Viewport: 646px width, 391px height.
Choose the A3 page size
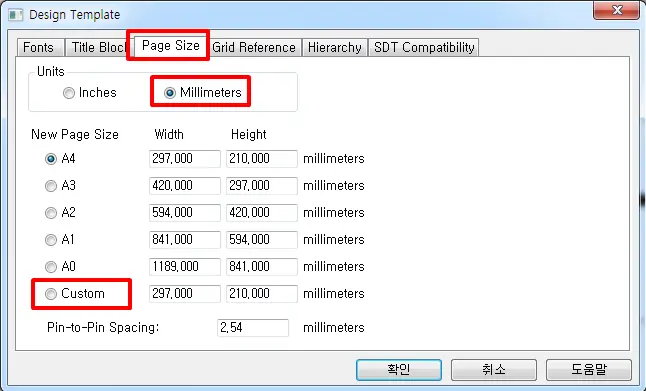[x=60, y=186]
